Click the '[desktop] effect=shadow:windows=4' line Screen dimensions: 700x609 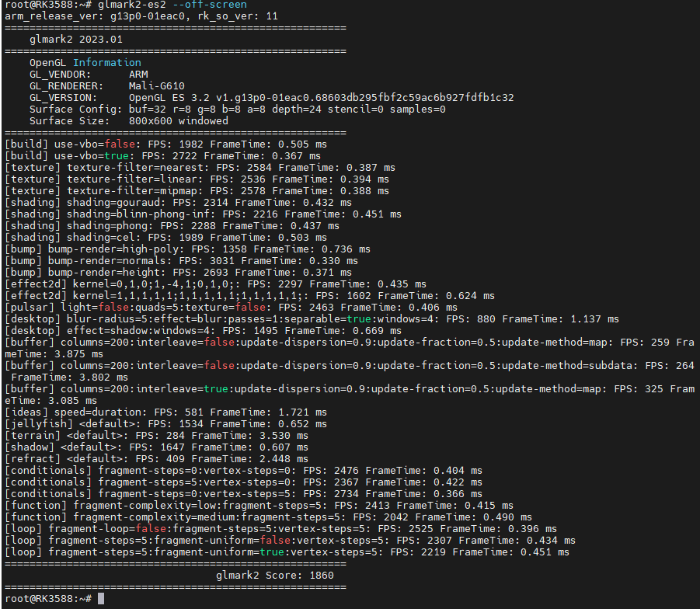[203, 330]
